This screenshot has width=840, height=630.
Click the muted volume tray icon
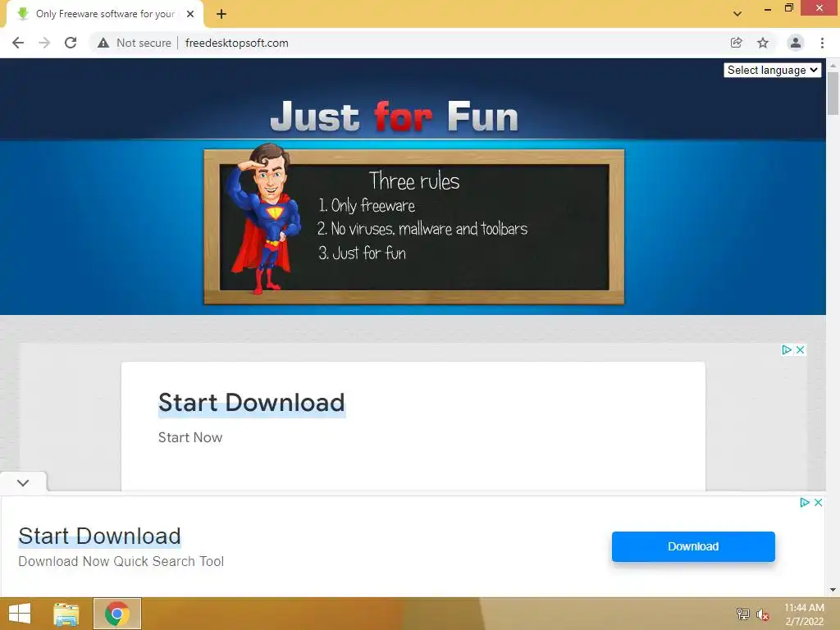[x=763, y=614]
